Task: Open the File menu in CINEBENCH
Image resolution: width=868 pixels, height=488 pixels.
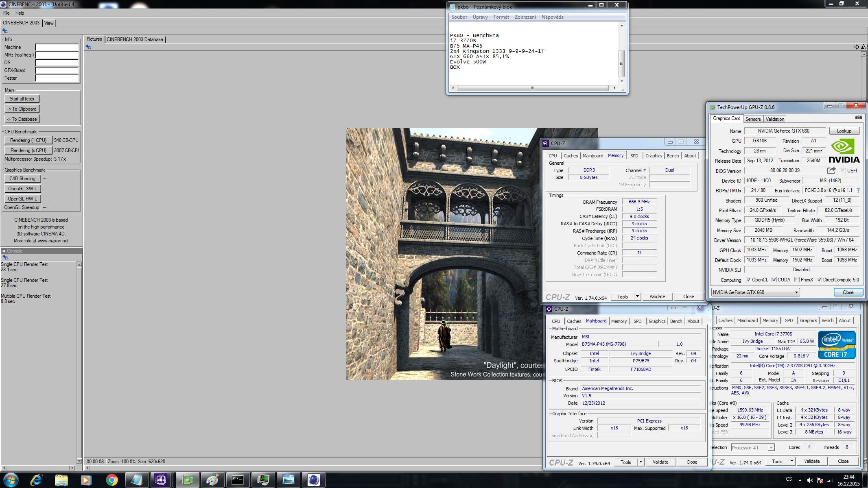Action: click(7, 13)
